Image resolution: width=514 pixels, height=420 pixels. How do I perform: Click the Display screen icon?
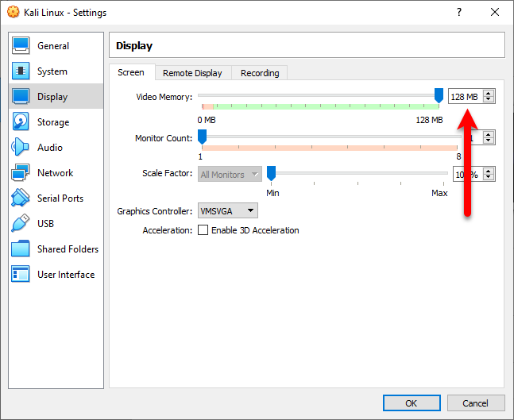21,96
